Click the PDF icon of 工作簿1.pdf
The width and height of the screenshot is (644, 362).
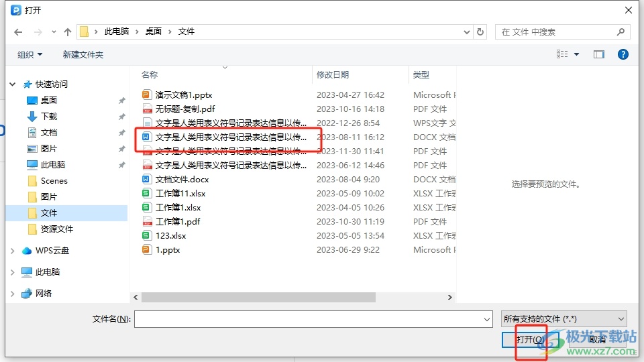(x=147, y=222)
